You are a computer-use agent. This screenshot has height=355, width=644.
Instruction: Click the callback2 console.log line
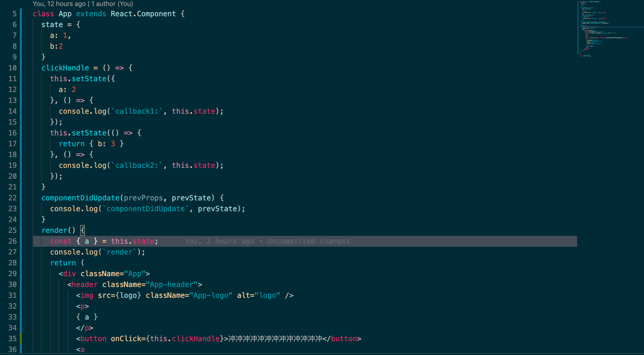tap(141, 165)
